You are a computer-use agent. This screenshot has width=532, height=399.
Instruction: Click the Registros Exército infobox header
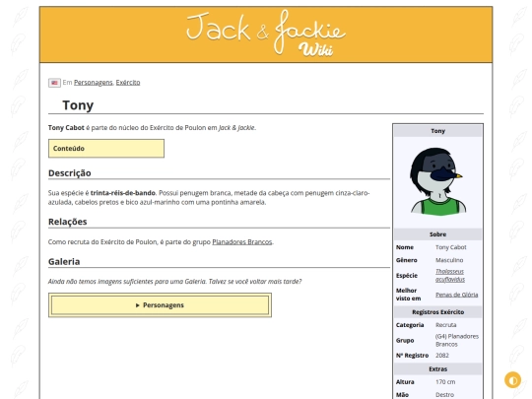tap(437, 312)
